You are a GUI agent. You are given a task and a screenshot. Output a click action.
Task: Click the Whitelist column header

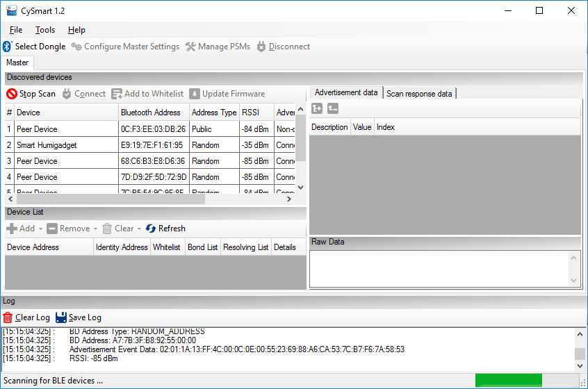point(168,247)
